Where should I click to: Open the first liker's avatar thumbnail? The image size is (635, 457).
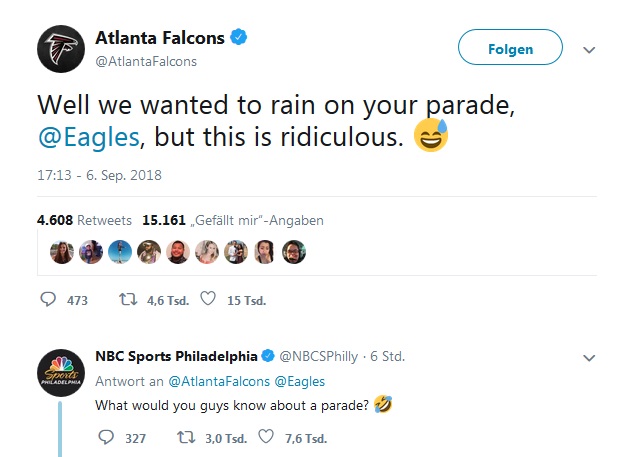(x=63, y=250)
